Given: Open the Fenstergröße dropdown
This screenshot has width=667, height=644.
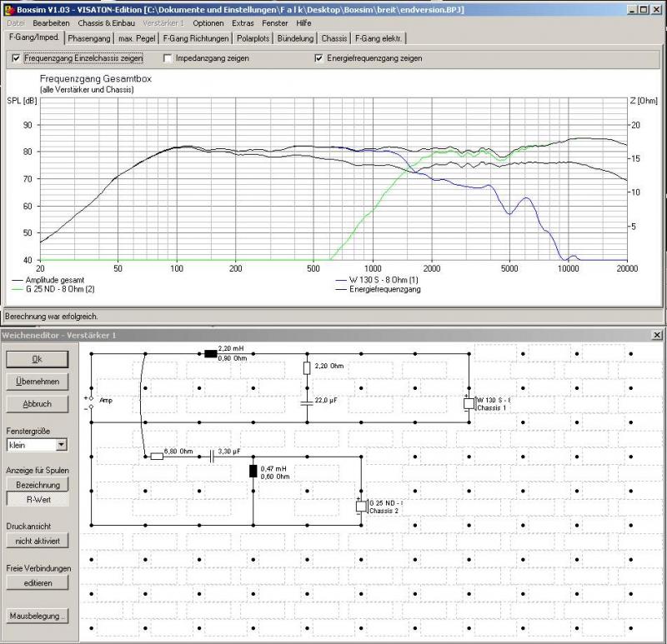Looking at the screenshot, I should click(x=61, y=446).
